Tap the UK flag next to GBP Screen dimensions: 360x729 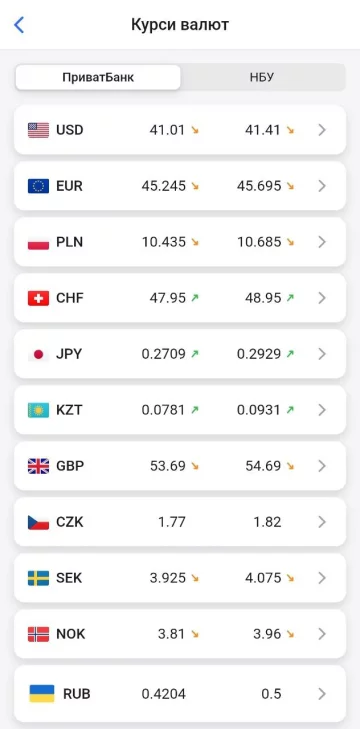(x=38, y=466)
